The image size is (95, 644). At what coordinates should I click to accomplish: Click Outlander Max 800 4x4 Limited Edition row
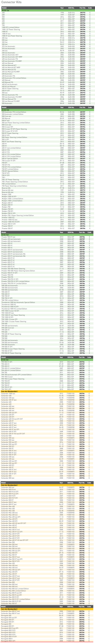pos(47,589)
